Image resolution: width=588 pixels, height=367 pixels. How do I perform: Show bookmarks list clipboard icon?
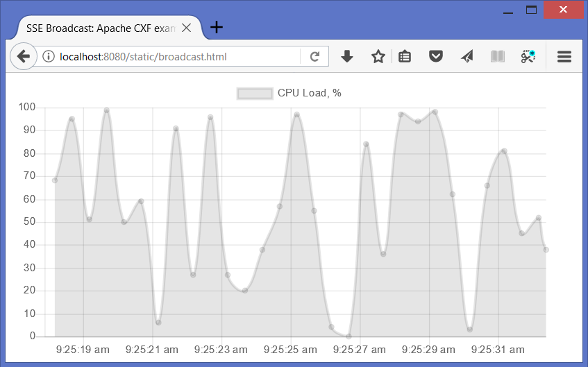pyautogui.click(x=405, y=57)
